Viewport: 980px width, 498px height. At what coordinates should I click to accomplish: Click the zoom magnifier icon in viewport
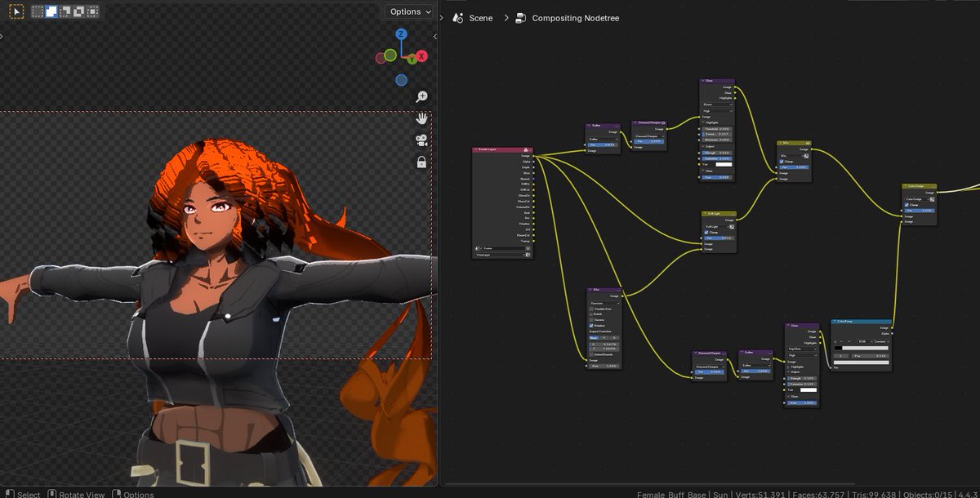pyautogui.click(x=421, y=97)
